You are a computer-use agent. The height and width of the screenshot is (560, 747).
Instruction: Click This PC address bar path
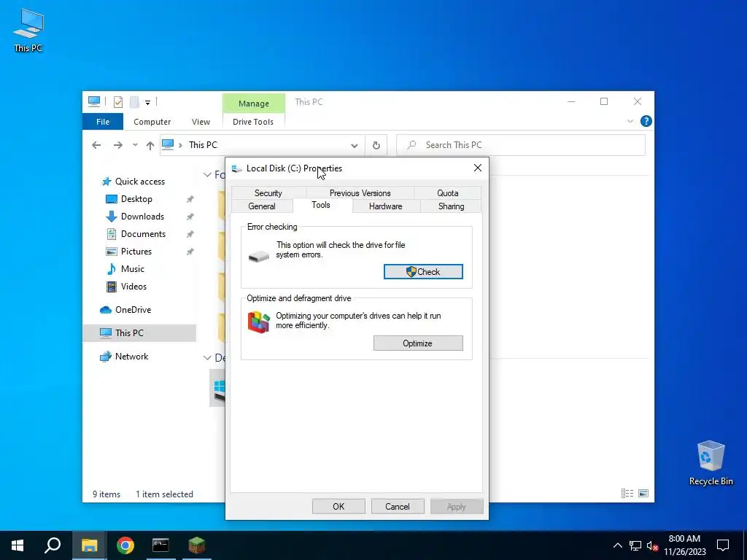click(203, 145)
